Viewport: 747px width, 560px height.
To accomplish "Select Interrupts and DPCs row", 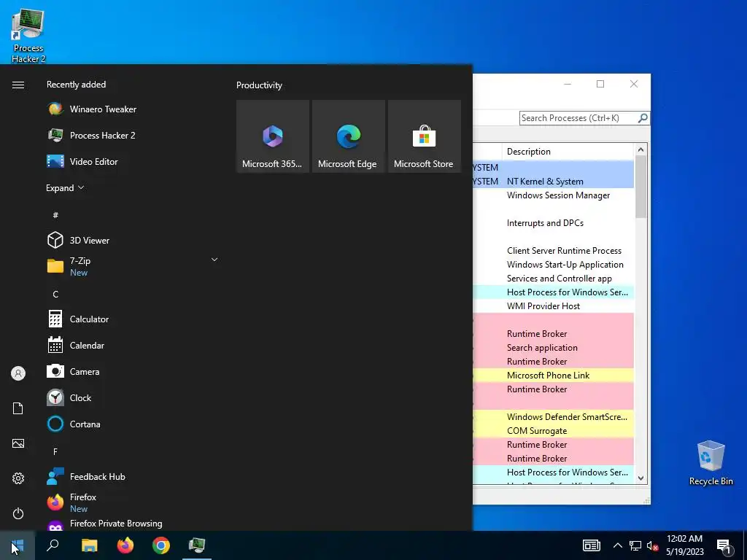I will coord(554,223).
